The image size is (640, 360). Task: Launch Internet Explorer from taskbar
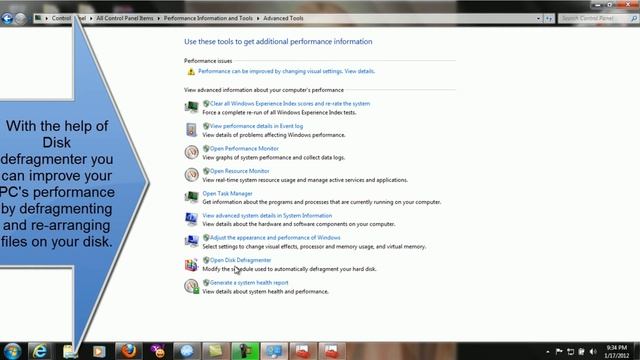[40, 351]
